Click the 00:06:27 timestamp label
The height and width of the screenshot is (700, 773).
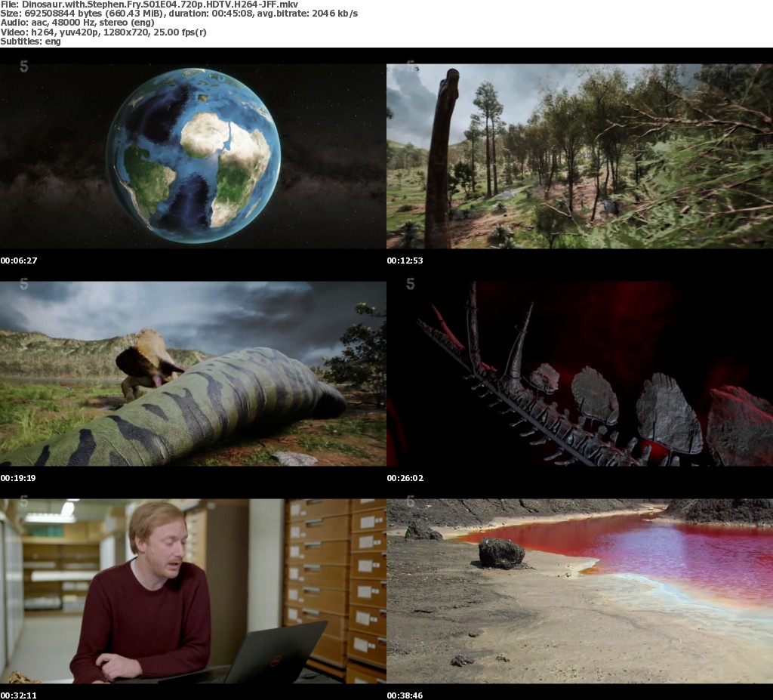pos(19,261)
